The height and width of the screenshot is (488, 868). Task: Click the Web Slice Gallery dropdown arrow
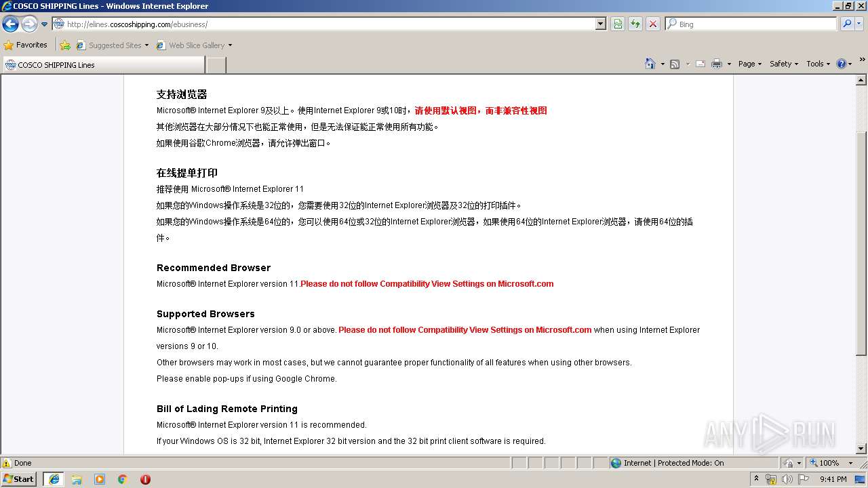tap(230, 45)
